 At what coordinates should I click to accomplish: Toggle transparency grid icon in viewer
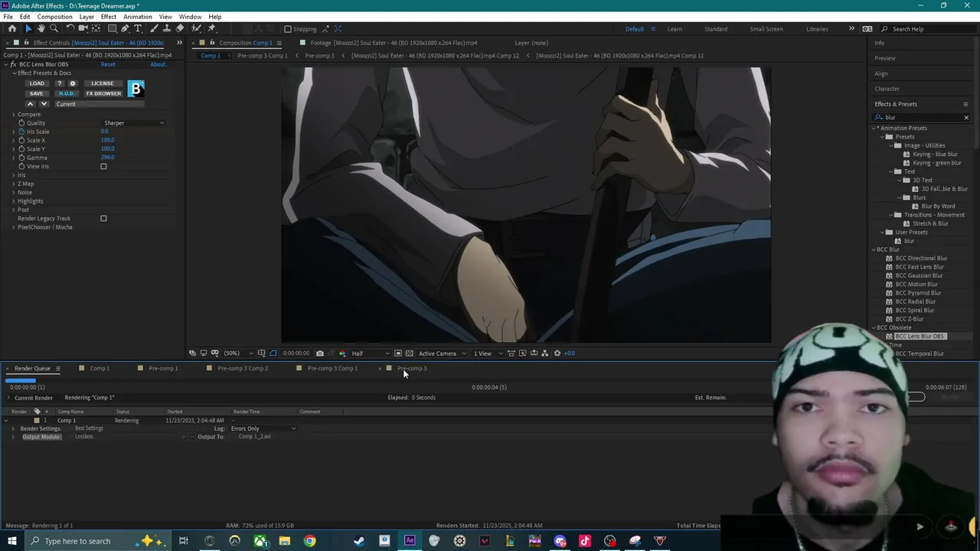click(x=409, y=354)
